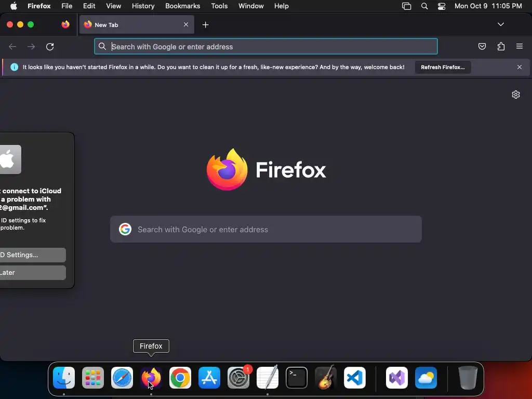Image resolution: width=532 pixels, height=399 pixels.
Task: Open Visual Studio Code from the Dock
Action: click(x=355, y=378)
